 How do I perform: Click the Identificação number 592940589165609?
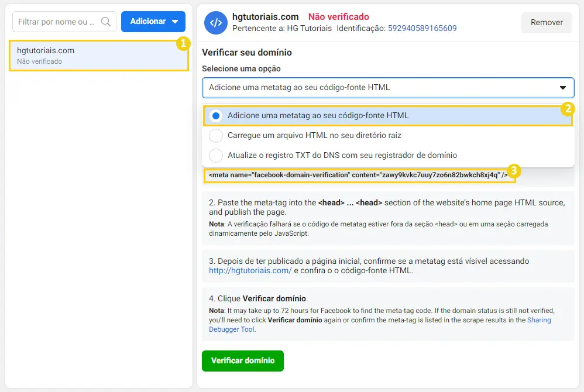(422, 28)
